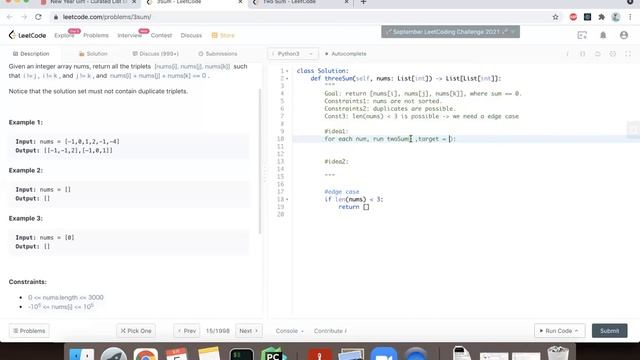Click the red adblock extension icon
Viewport: 640px width, 360px height.
point(573,17)
